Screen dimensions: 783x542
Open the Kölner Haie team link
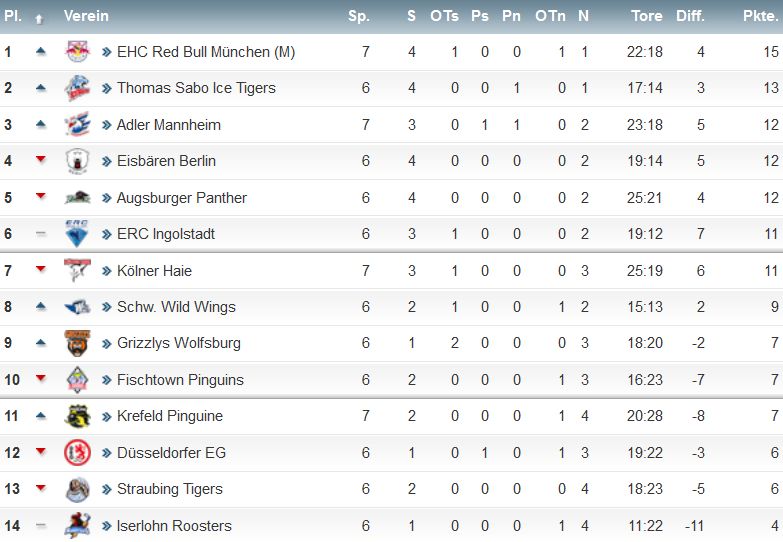tap(154, 271)
